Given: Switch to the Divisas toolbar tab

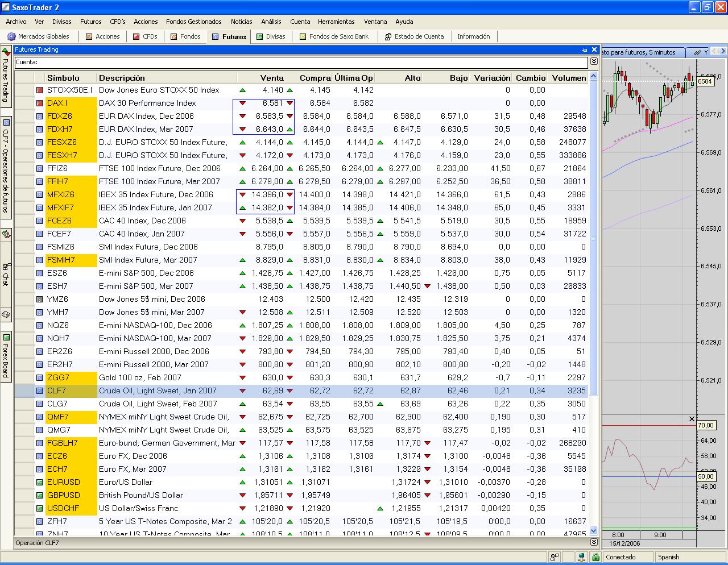Looking at the screenshot, I should point(271,36).
